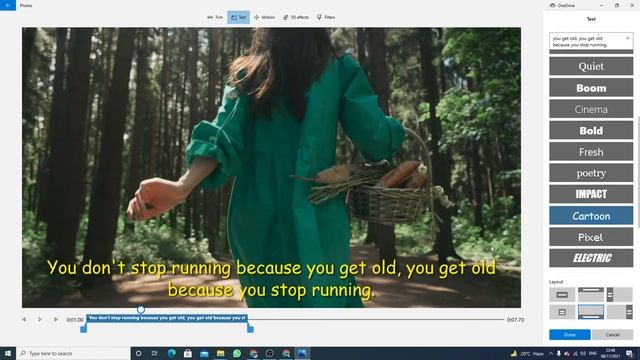Go back using the Photos back arrow
Image resolution: width=640 pixels, height=360 pixels.
point(8,5)
